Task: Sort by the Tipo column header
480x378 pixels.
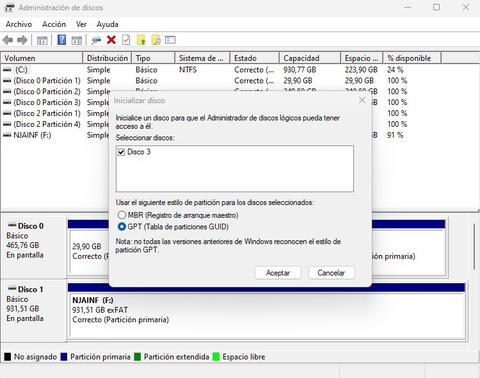Action: (x=153, y=58)
